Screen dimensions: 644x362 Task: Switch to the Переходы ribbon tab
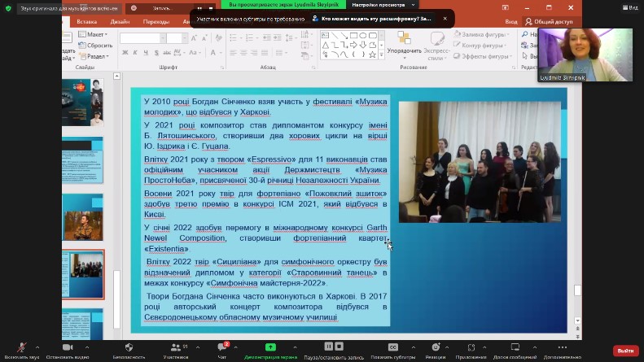(156, 21)
